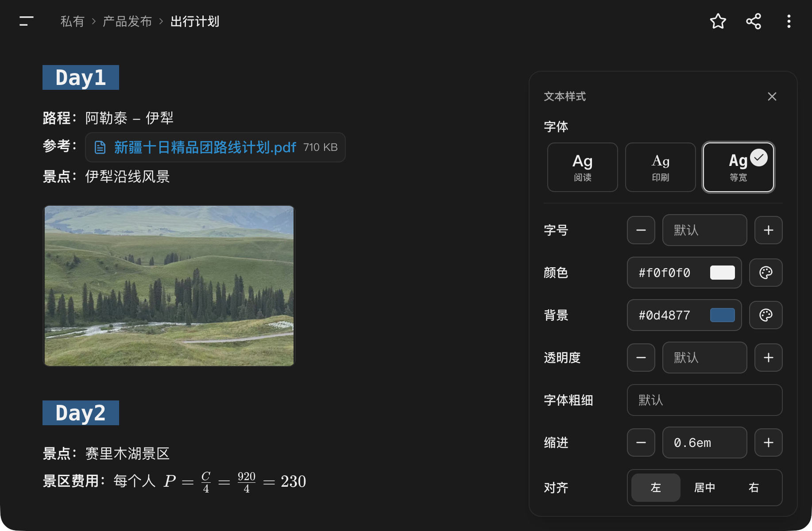
Task: Open palette picker for 颜色
Action: click(x=766, y=273)
